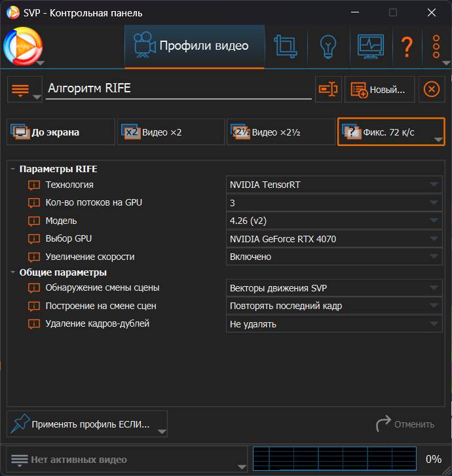Click info icon next to Технология
Image resolution: width=452 pixels, height=476 pixels.
tap(34, 185)
